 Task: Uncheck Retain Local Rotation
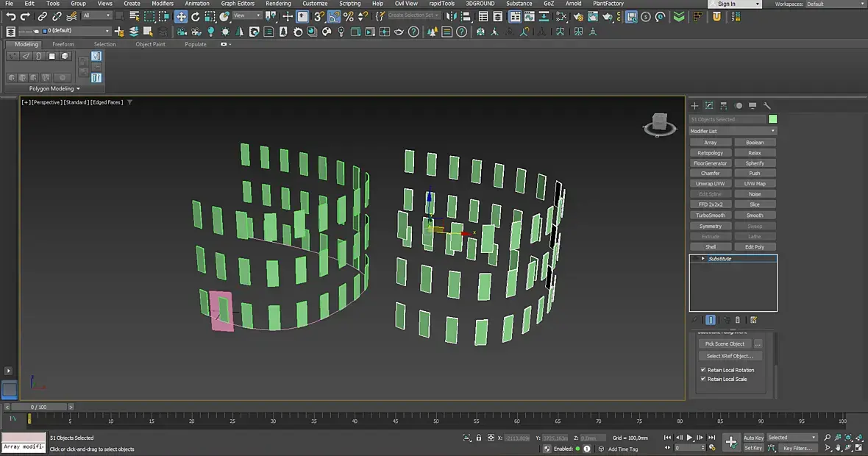[703, 370]
